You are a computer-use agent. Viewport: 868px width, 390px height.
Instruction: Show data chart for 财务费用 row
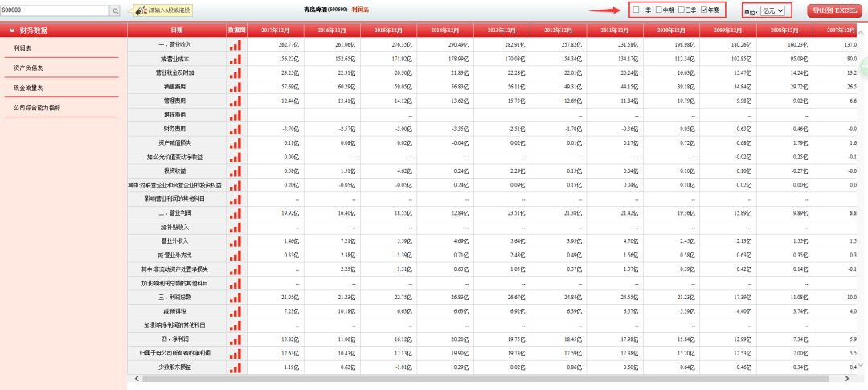tap(235, 129)
